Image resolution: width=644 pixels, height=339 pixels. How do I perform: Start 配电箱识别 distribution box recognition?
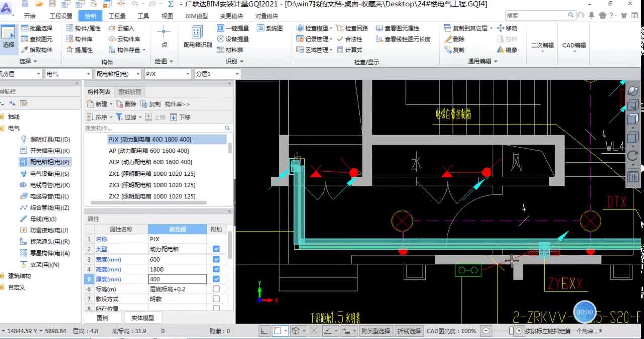pos(197,37)
